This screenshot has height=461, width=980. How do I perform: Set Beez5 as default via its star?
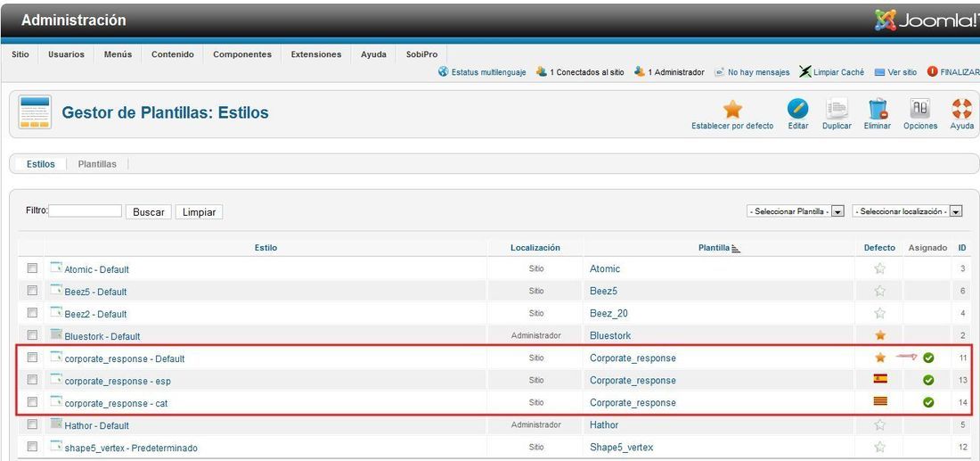pos(880,291)
